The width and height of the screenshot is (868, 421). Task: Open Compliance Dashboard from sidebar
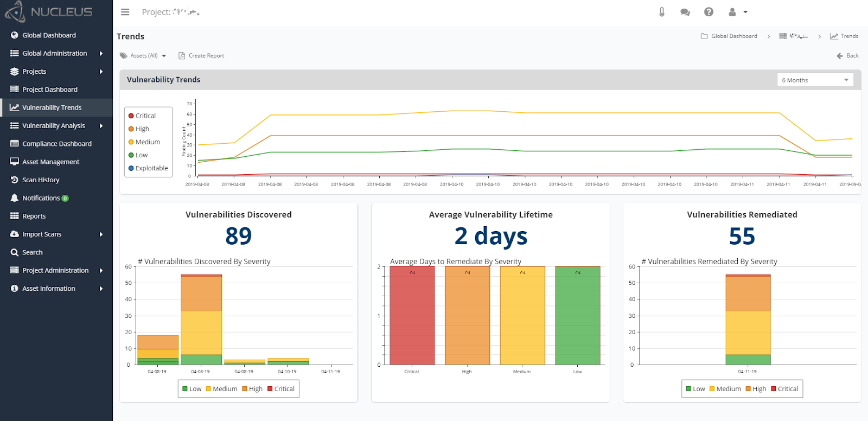click(56, 144)
